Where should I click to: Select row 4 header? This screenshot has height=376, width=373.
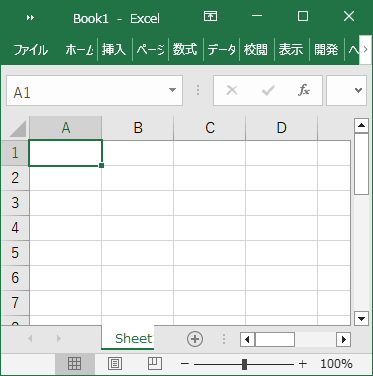coord(15,228)
